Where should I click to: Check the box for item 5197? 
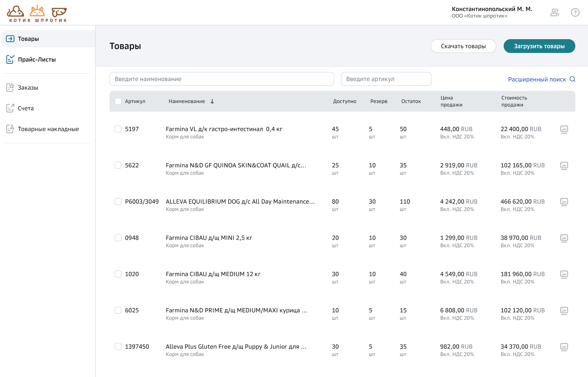(118, 129)
